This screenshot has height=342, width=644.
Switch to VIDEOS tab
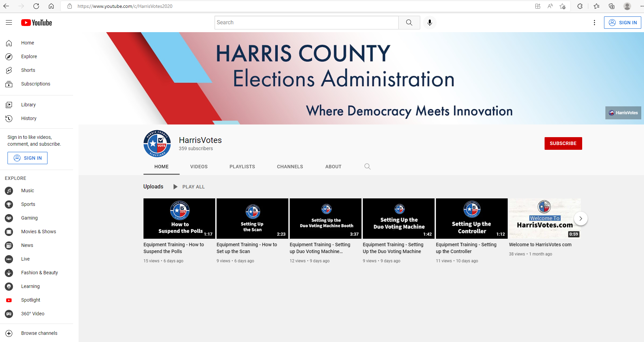tap(199, 167)
